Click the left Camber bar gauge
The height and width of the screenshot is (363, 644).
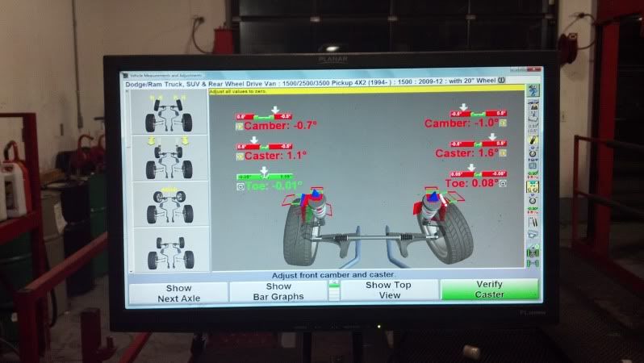264,117
